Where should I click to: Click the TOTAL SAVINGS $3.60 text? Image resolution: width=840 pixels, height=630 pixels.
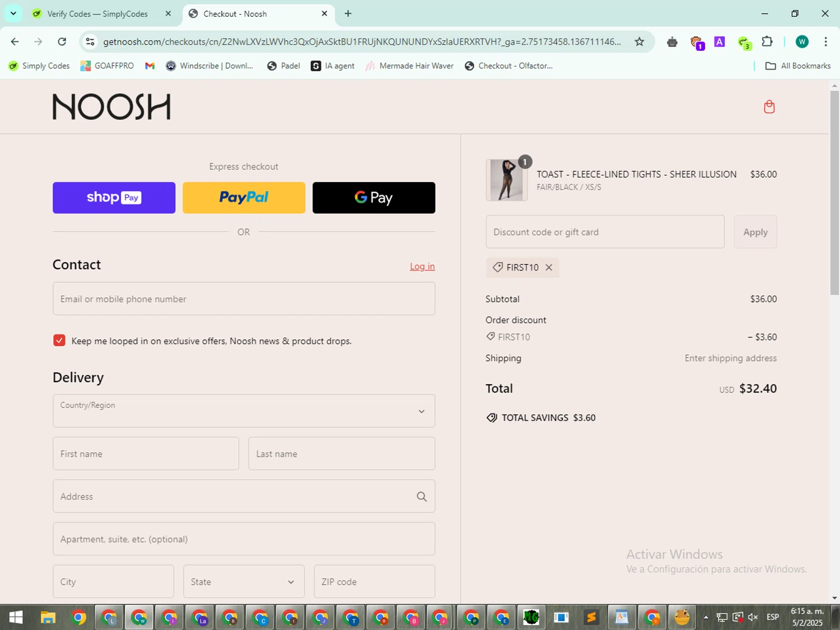point(549,418)
